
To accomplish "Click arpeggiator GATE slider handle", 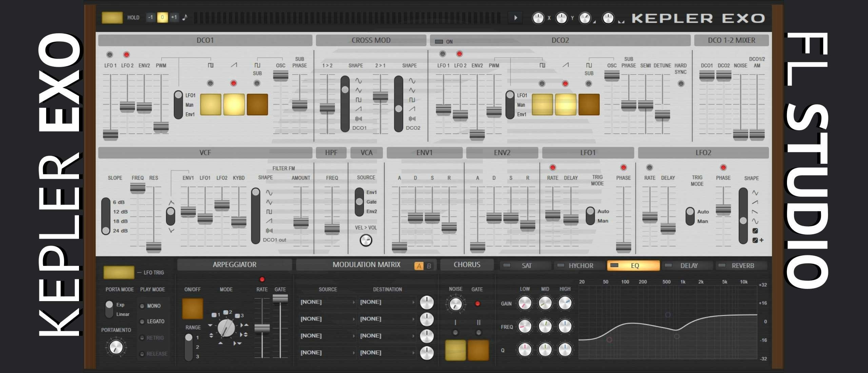I will pyautogui.click(x=280, y=299).
